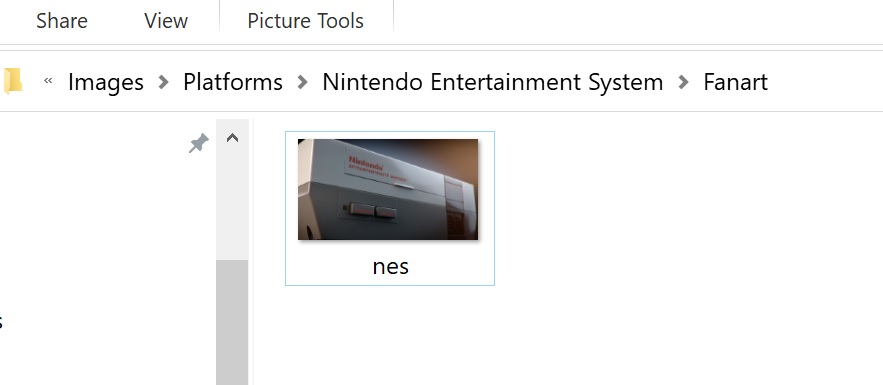Click scrollbar track above the thumb

tap(232, 208)
